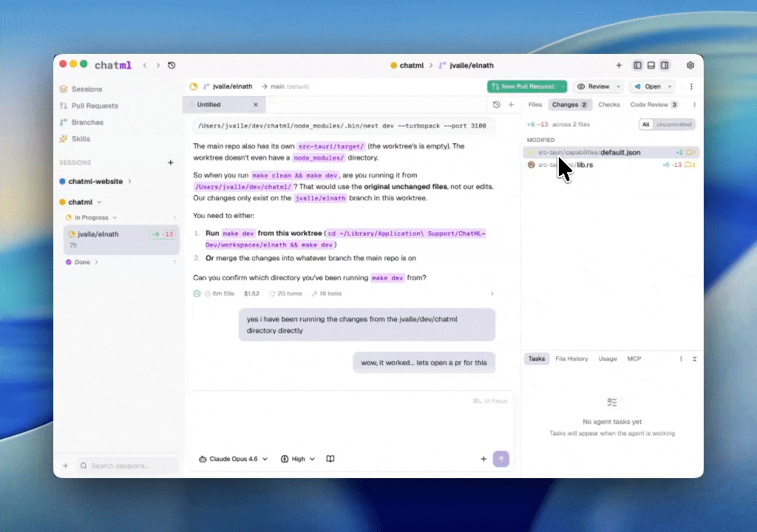Toggle the left sidebar panel layout icon
Image resolution: width=757 pixels, height=532 pixels.
click(637, 65)
